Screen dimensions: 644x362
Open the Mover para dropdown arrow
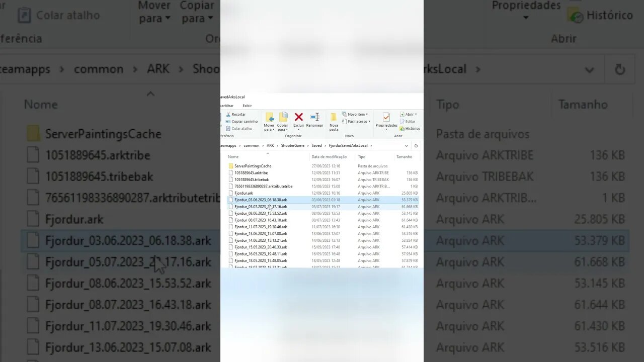pos(272,130)
